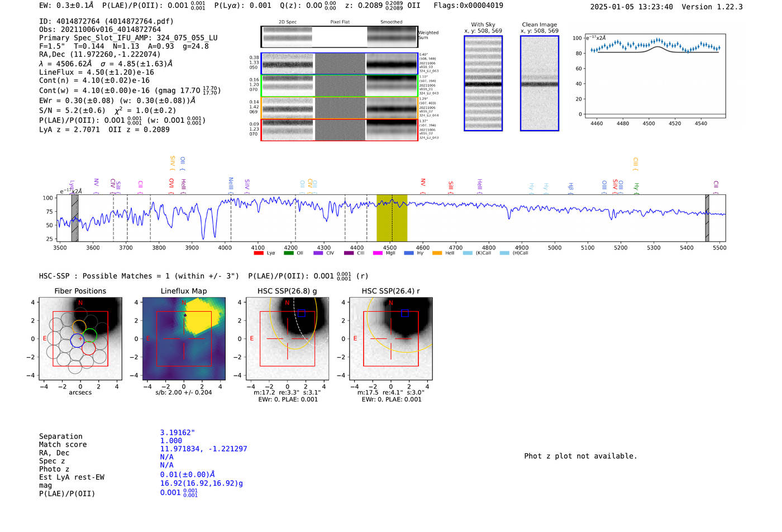Viewport: 782px width, 532px height.
Task: Click the timestamp 2025-01-05 13:23:40
Action: 631,7
